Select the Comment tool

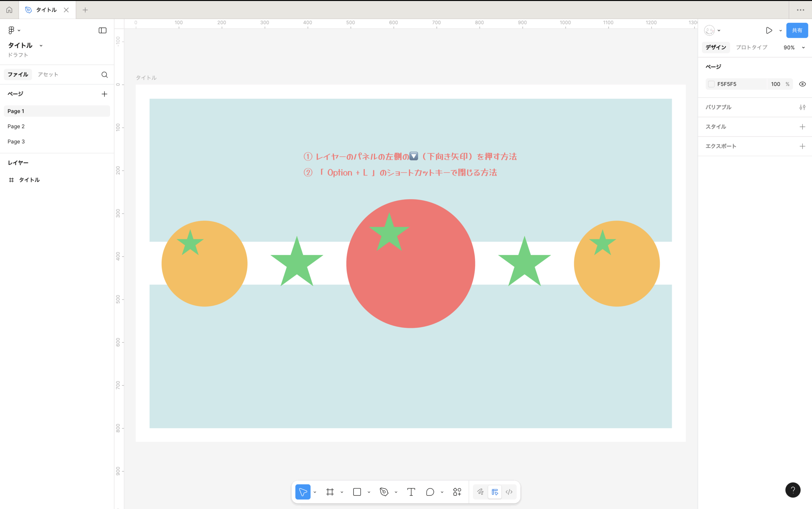(x=430, y=492)
